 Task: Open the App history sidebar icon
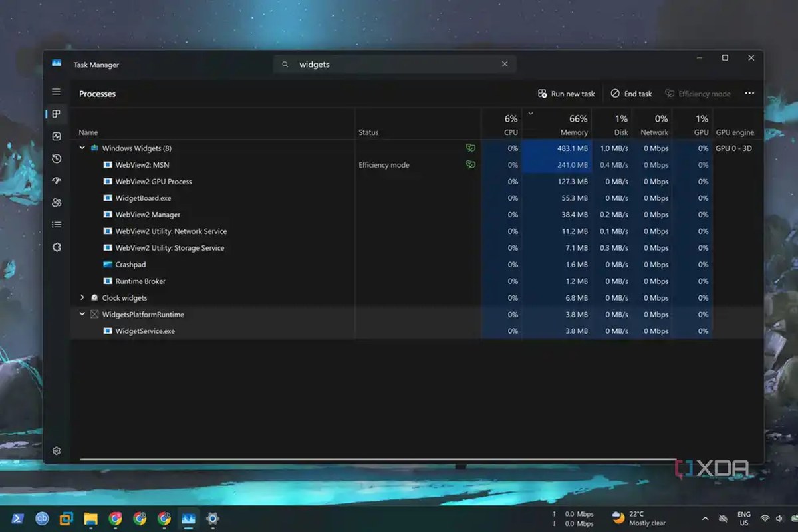[57, 158]
